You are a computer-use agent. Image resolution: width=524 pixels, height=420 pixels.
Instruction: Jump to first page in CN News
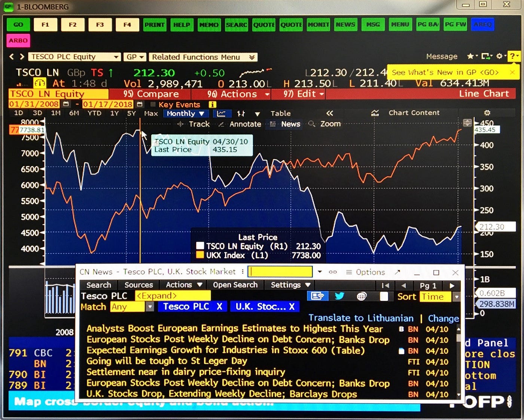(386, 285)
